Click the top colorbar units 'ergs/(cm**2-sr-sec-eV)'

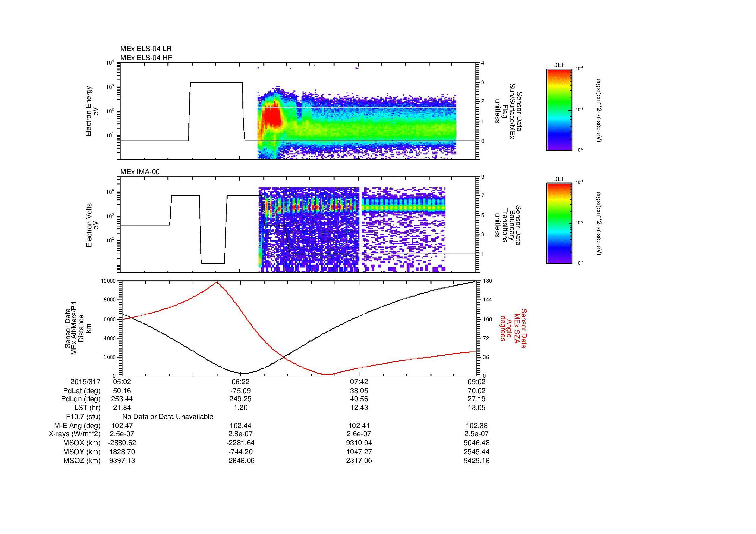(599, 110)
